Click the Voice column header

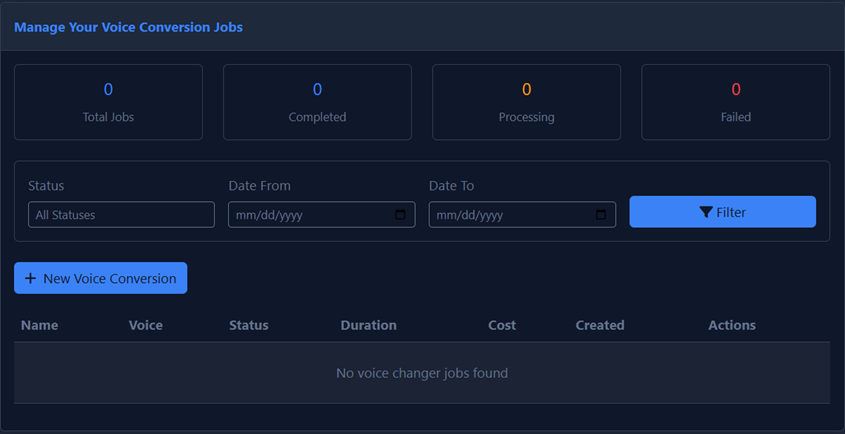click(x=146, y=325)
